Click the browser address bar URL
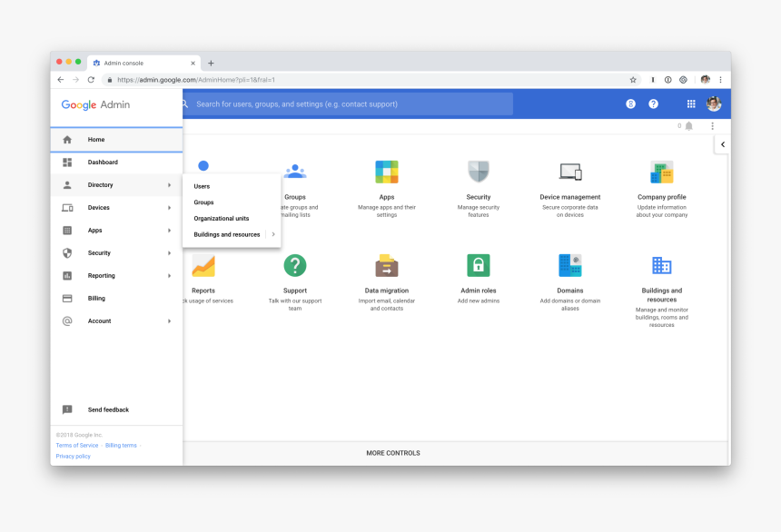The width and height of the screenshot is (781, 532). coord(196,80)
